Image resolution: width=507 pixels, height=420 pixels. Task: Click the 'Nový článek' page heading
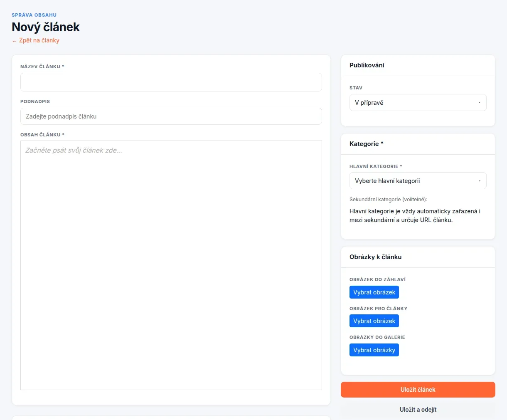pos(46,27)
